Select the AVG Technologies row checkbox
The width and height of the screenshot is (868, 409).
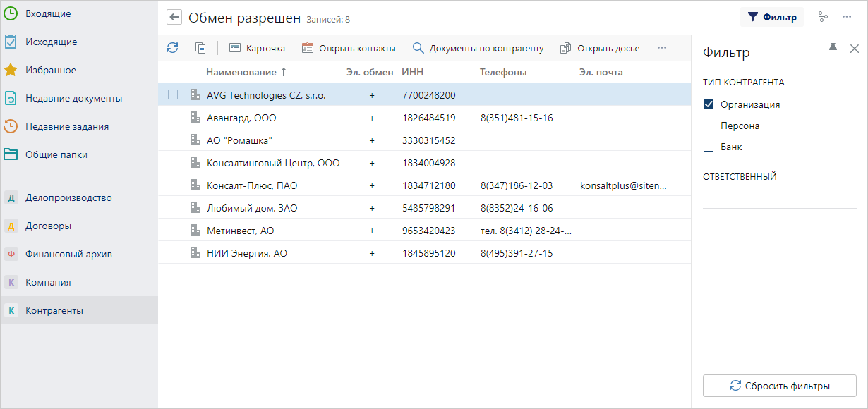[x=173, y=94]
